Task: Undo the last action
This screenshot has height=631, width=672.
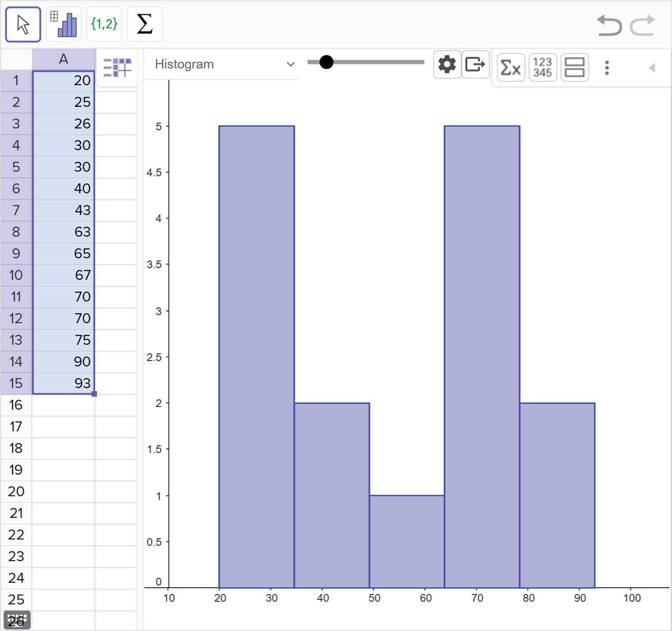Action: 609,25
